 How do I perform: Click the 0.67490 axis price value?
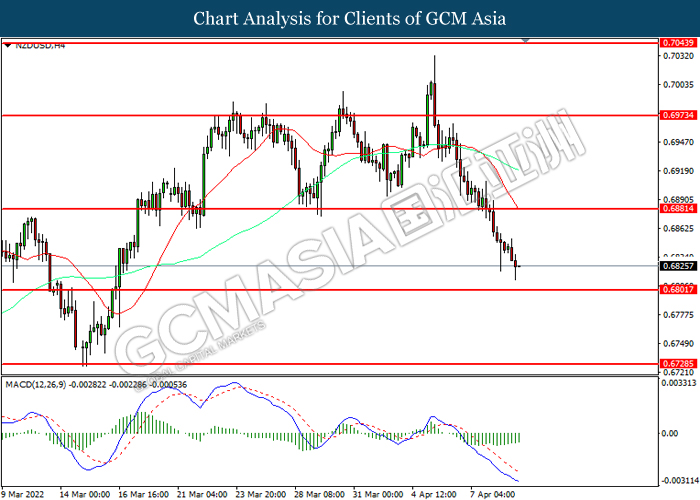(x=678, y=344)
